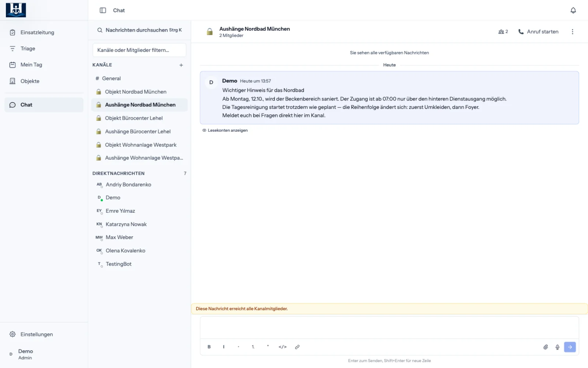Open the Objekte section

[x=44, y=81]
